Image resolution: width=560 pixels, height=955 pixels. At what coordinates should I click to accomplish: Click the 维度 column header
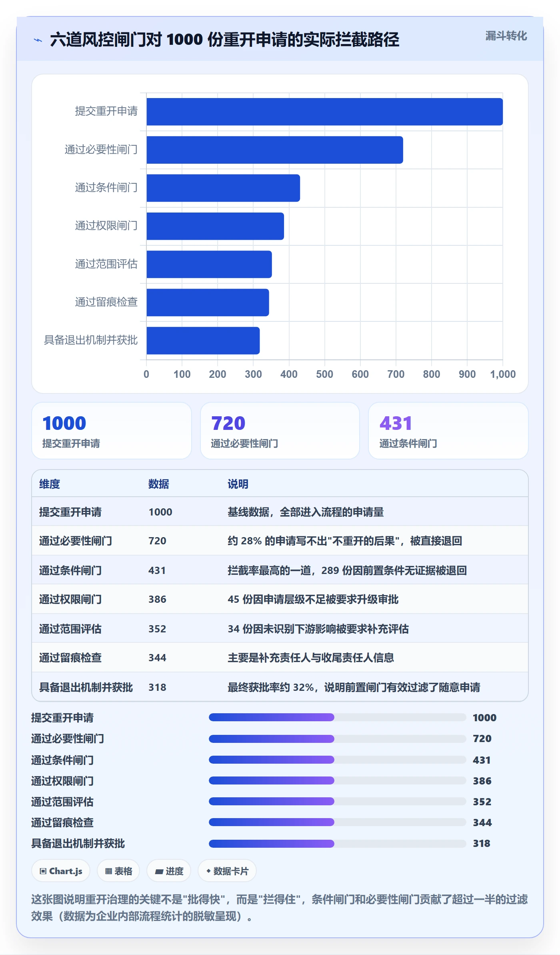(x=50, y=484)
